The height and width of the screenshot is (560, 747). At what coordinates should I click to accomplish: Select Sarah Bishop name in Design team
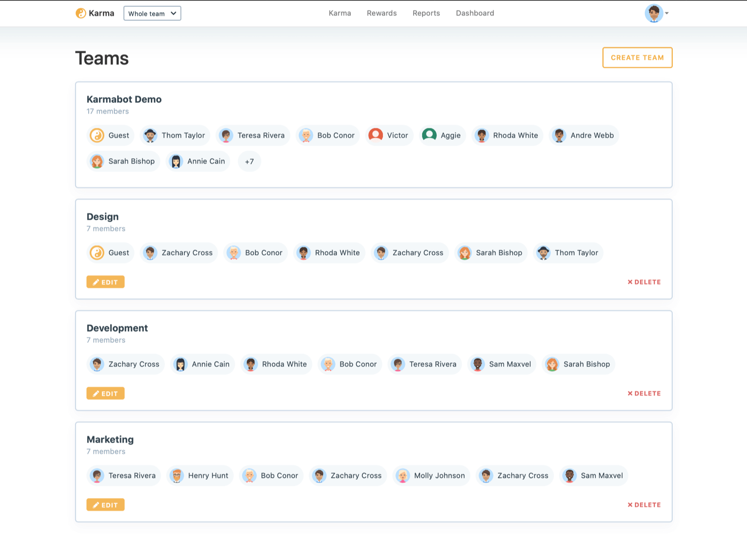[x=499, y=253]
